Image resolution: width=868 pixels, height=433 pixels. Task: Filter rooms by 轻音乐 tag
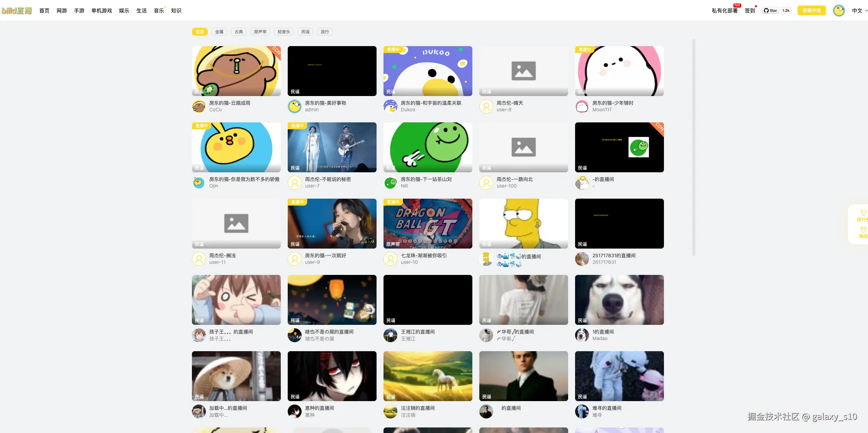coord(284,32)
